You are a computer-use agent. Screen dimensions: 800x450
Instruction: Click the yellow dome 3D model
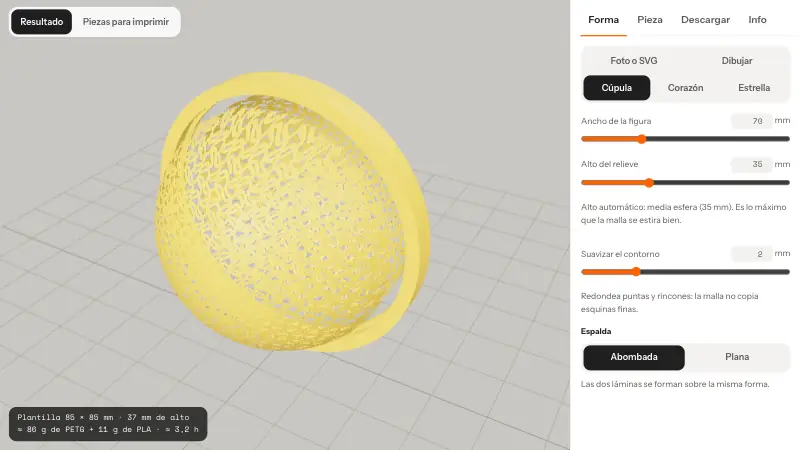[x=291, y=214]
